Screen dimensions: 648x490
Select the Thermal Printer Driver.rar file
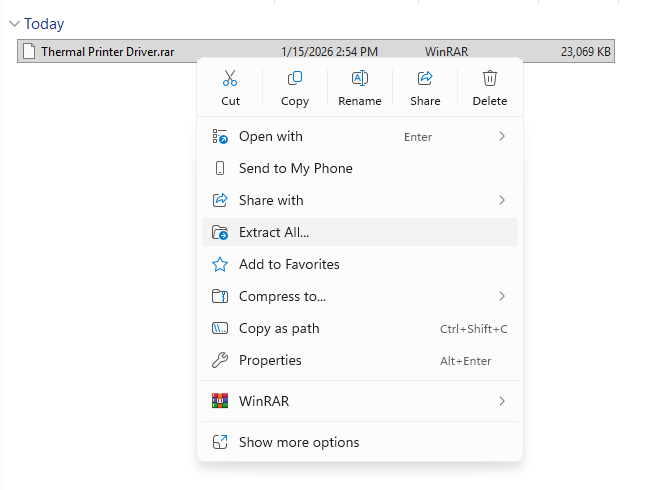pos(107,51)
